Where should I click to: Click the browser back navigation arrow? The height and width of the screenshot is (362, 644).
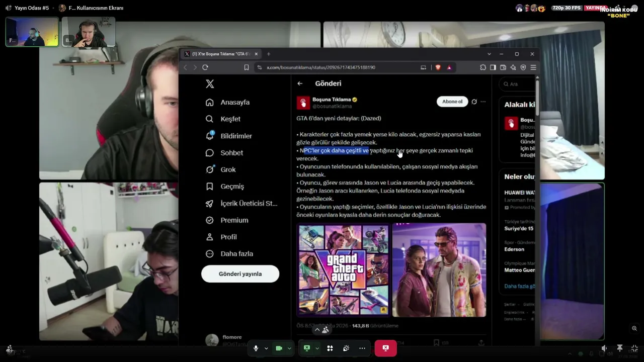pos(185,67)
